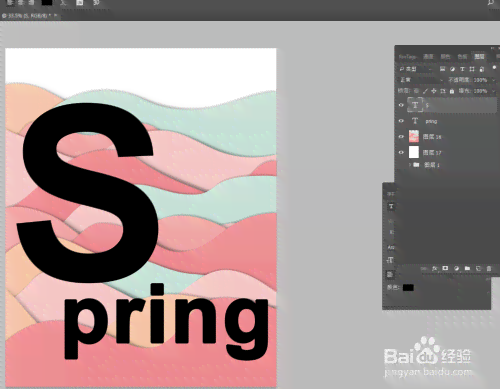Add a layer style with fx icon
The image size is (500, 389).
(x=434, y=268)
